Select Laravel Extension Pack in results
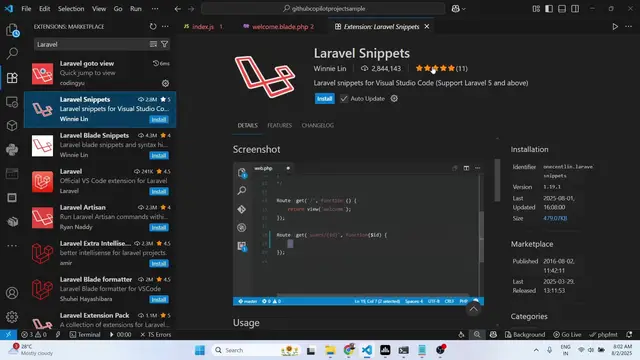Viewport: 640px width, 360px height. (x=100, y=320)
